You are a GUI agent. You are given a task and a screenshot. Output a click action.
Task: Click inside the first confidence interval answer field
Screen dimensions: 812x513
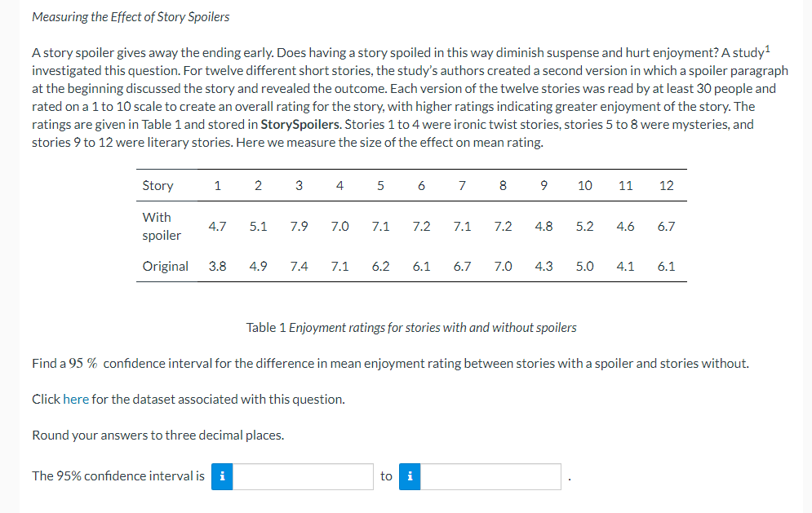(302, 476)
